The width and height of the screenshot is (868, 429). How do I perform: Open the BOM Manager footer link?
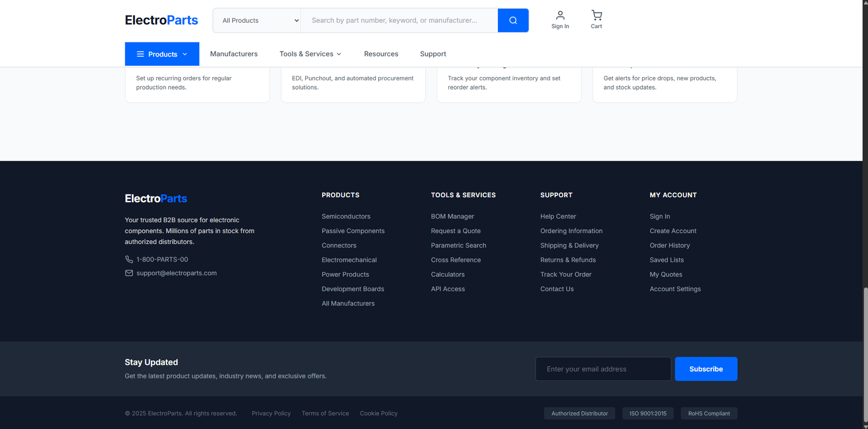coord(452,216)
